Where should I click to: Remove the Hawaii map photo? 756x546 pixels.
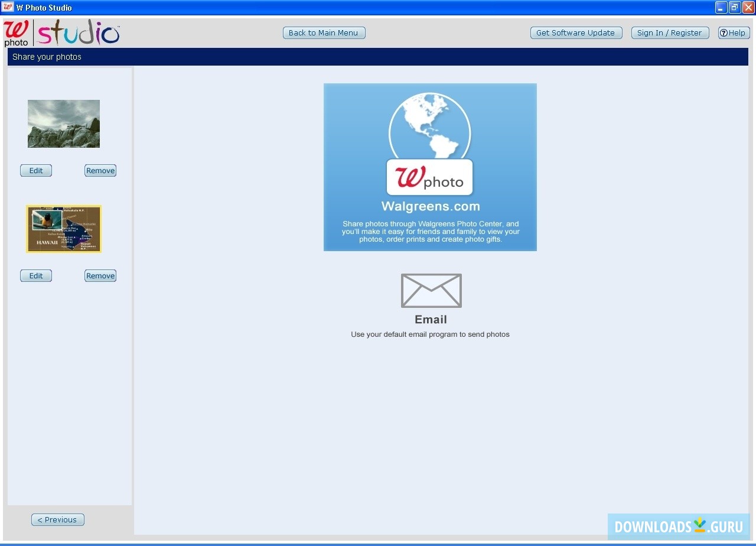coord(100,276)
